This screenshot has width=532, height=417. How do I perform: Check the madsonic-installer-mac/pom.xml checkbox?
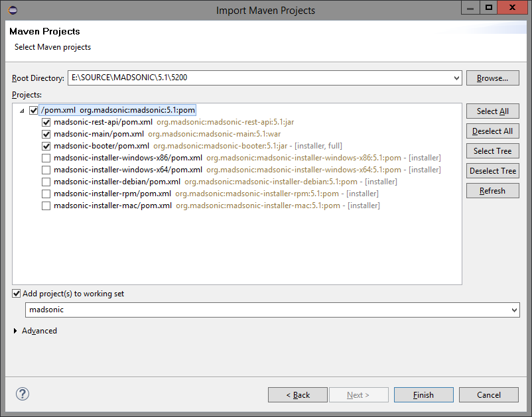(46, 206)
